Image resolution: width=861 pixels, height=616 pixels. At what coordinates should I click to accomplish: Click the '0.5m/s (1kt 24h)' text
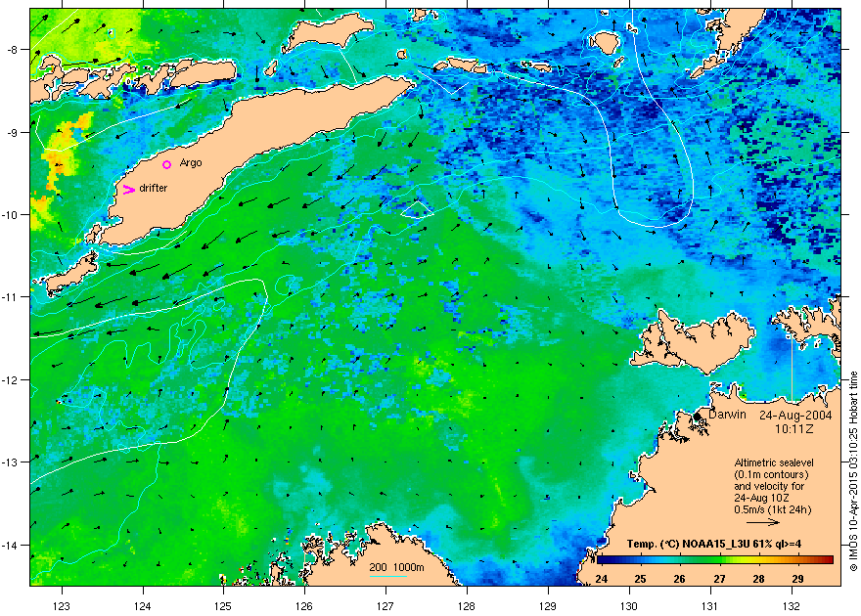coord(773,509)
